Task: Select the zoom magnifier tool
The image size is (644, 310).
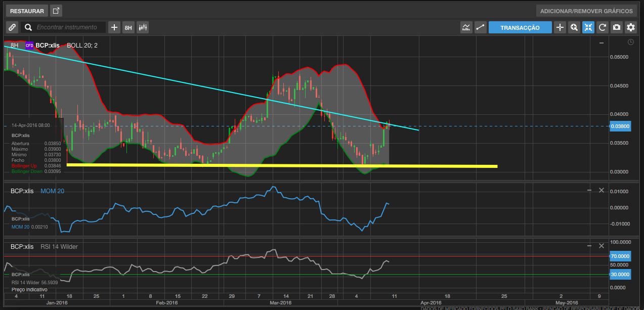Action: pos(574,27)
